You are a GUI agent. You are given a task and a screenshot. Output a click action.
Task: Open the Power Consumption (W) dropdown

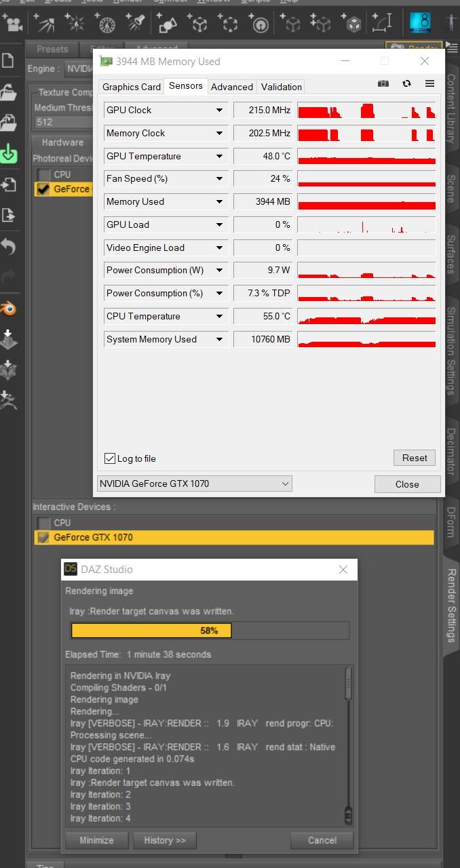[x=220, y=270]
